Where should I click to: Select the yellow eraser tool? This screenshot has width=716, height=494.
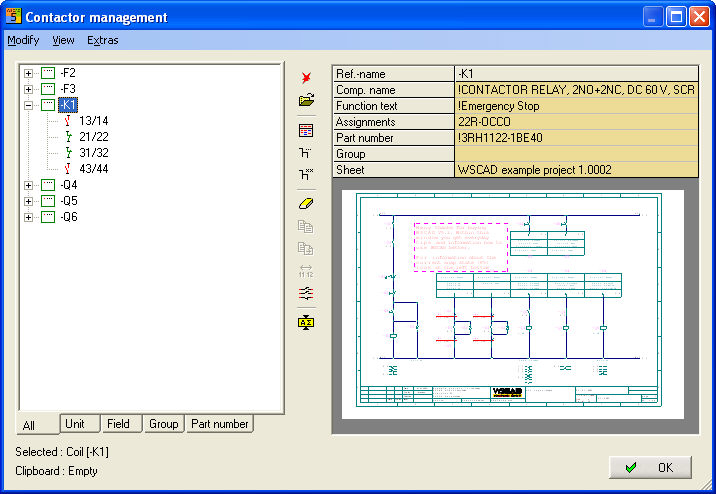point(306,204)
